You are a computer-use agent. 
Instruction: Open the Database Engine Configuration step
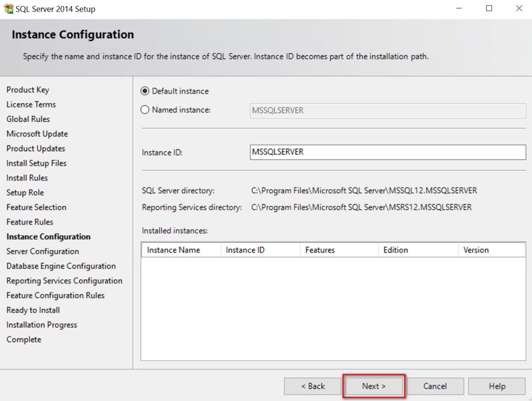[61, 266]
